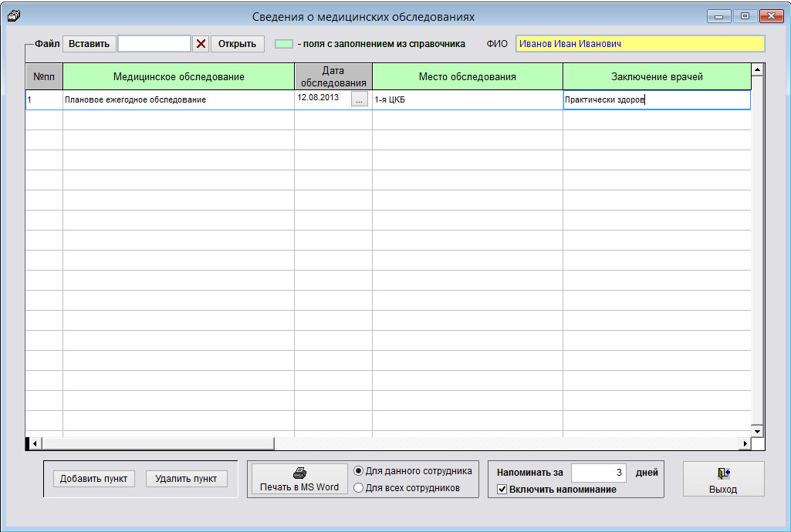Click 'Удалить пункт' button

(186, 479)
